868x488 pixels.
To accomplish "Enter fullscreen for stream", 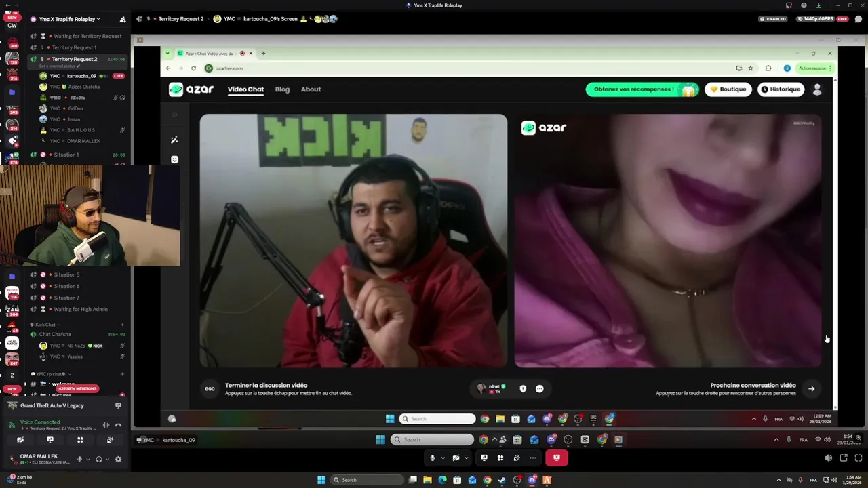I will (x=859, y=458).
